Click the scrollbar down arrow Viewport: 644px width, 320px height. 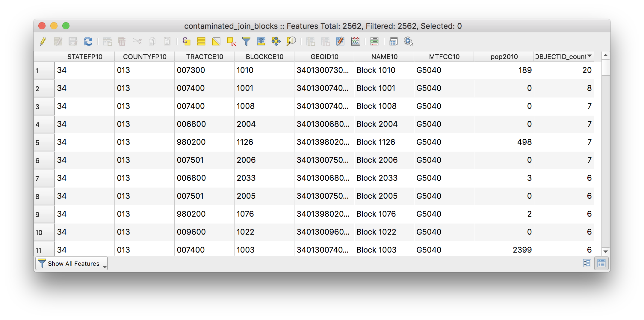point(606,251)
